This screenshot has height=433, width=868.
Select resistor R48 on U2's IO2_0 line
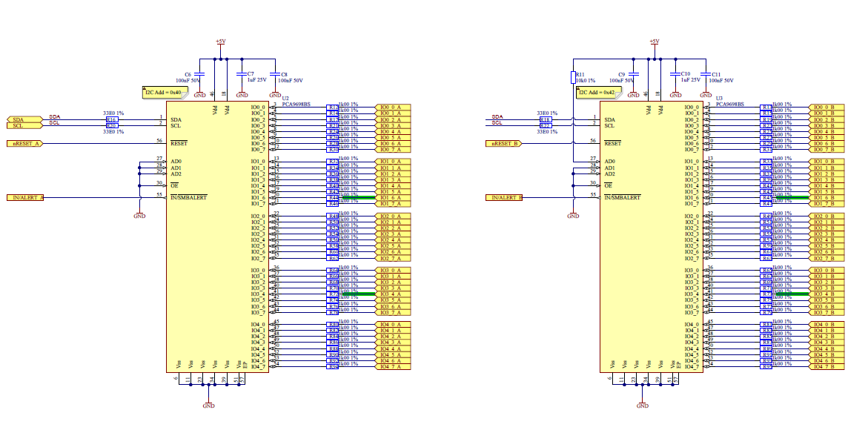333,216
